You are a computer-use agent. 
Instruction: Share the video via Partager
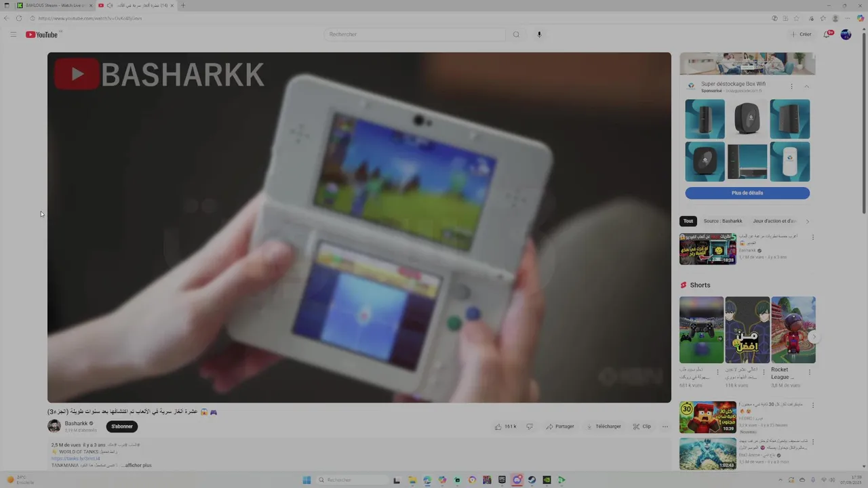pos(560,426)
